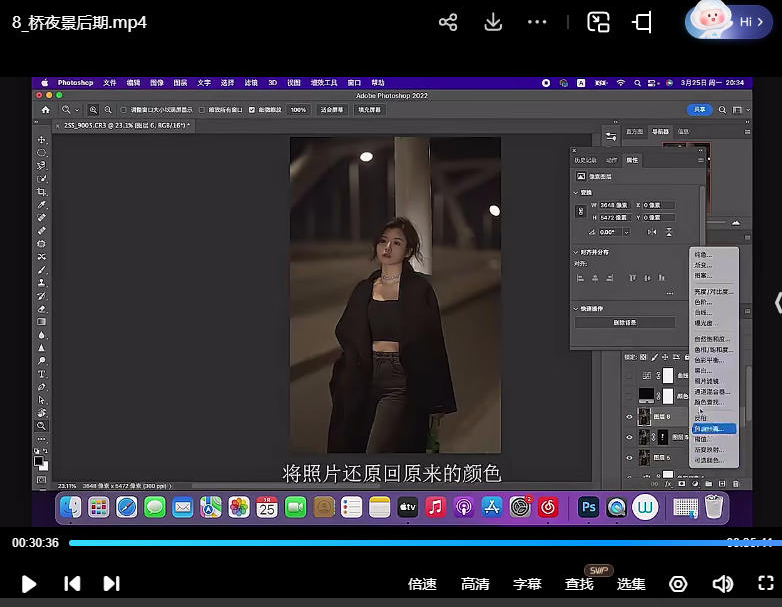The image size is (782, 607).
Task: Click the Photoshop home icon
Action: click(x=45, y=109)
